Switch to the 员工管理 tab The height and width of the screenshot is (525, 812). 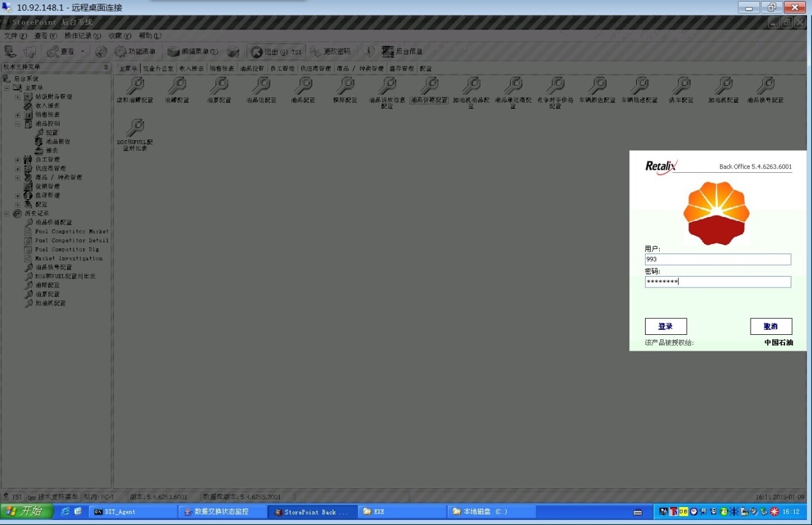(282, 68)
